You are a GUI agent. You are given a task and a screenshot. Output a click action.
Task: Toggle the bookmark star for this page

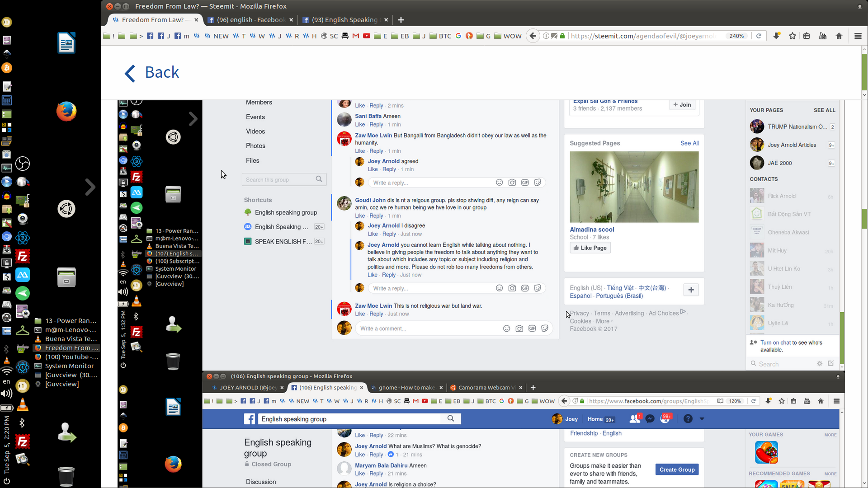(x=793, y=36)
